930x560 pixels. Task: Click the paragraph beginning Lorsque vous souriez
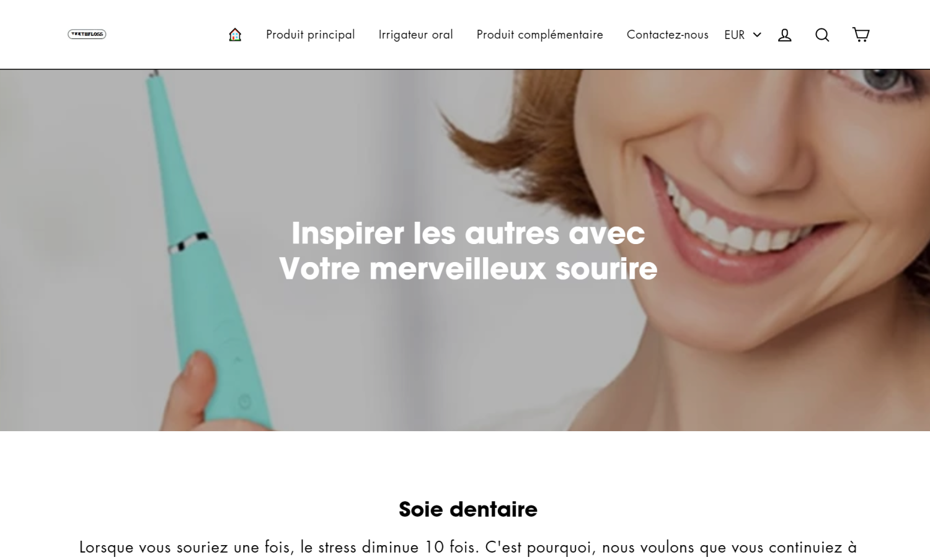(x=468, y=548)
